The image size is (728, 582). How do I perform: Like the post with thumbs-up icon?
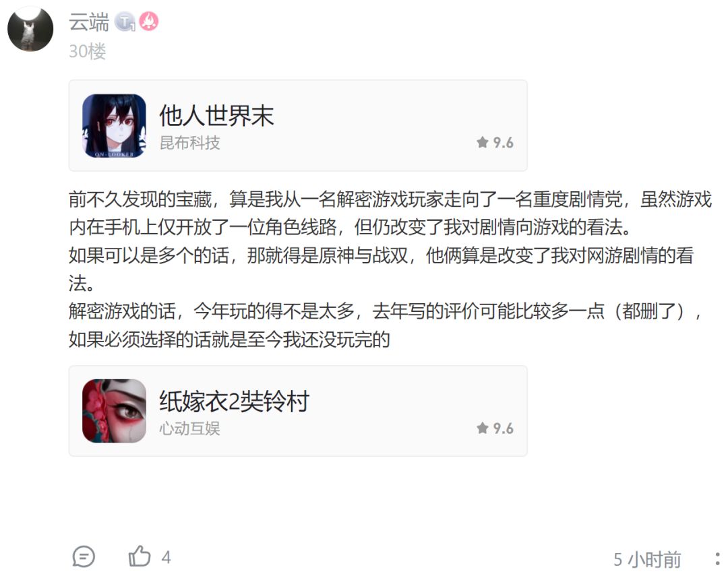click(140, 556)
